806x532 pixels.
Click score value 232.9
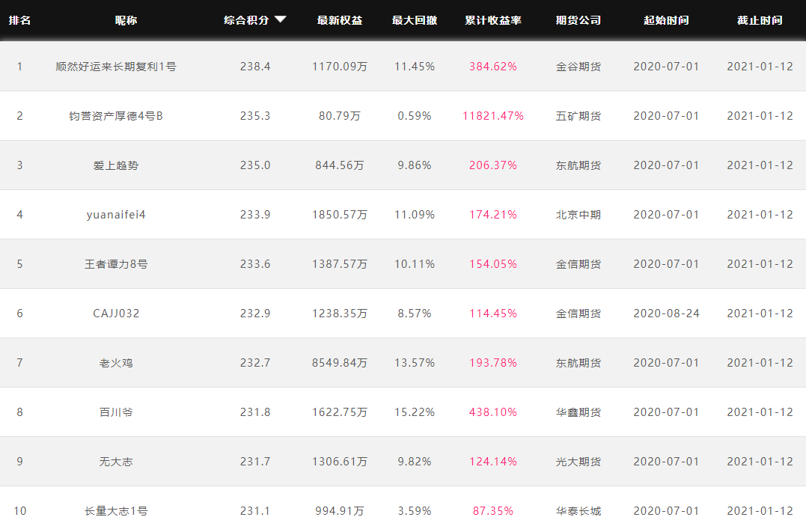click(x=255, y=313)
